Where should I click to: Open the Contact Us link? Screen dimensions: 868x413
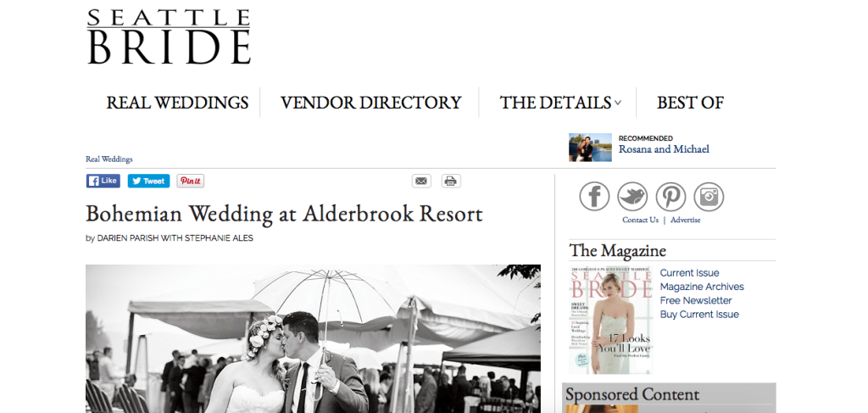[x=641, y=220]
